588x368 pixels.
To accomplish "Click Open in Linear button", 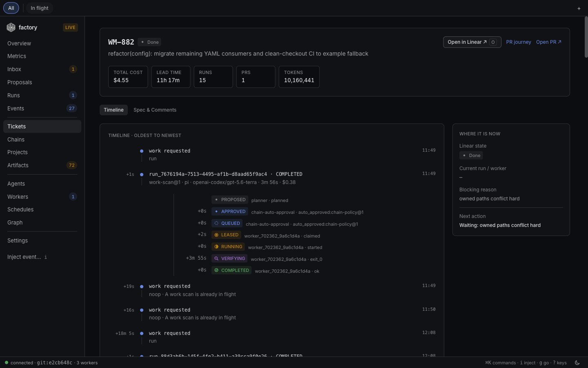I will (x=472, y=42).
